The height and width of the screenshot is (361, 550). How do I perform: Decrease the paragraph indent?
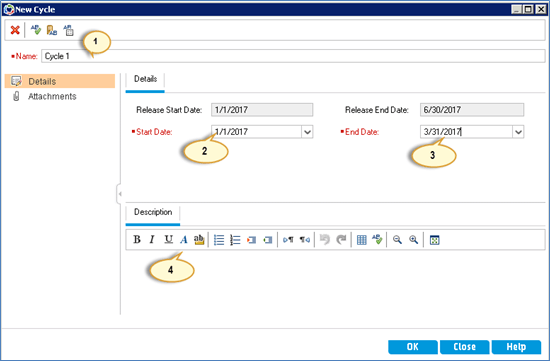pos(268,240)
